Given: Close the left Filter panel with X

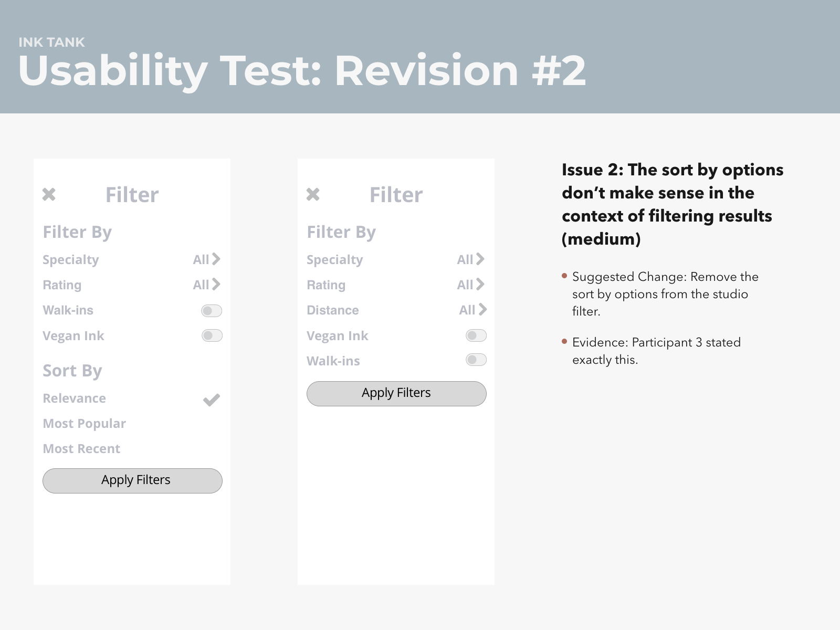Looking at the screenshot, I should (x=49, y=195).
